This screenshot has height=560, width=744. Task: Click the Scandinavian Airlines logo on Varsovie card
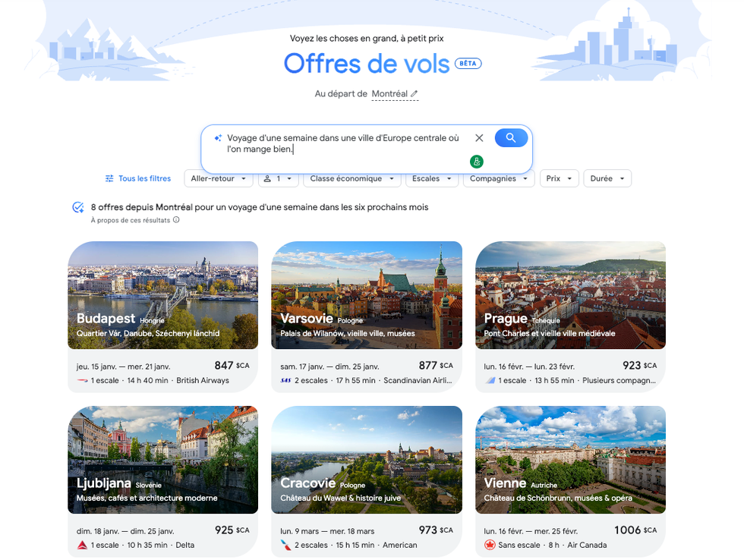pos(286,380)
